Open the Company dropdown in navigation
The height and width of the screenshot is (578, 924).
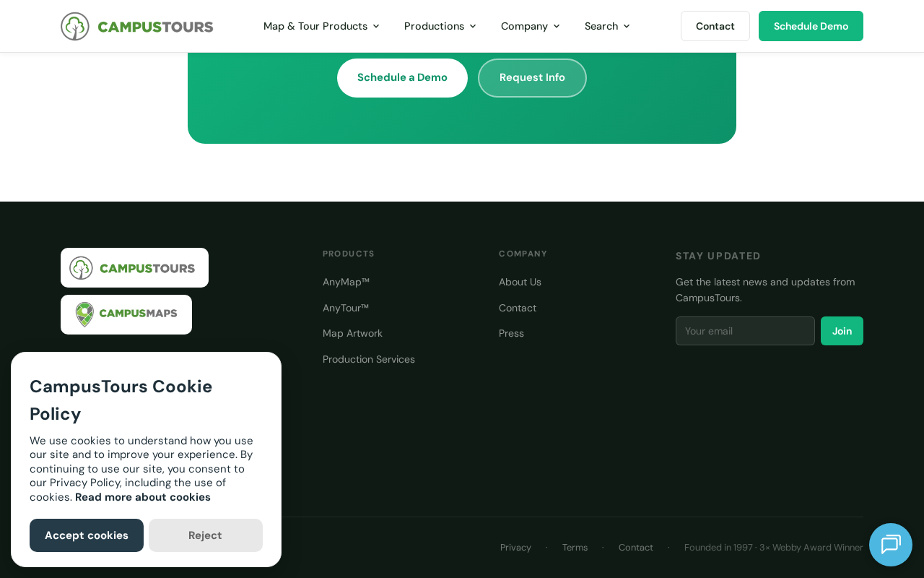531,26
